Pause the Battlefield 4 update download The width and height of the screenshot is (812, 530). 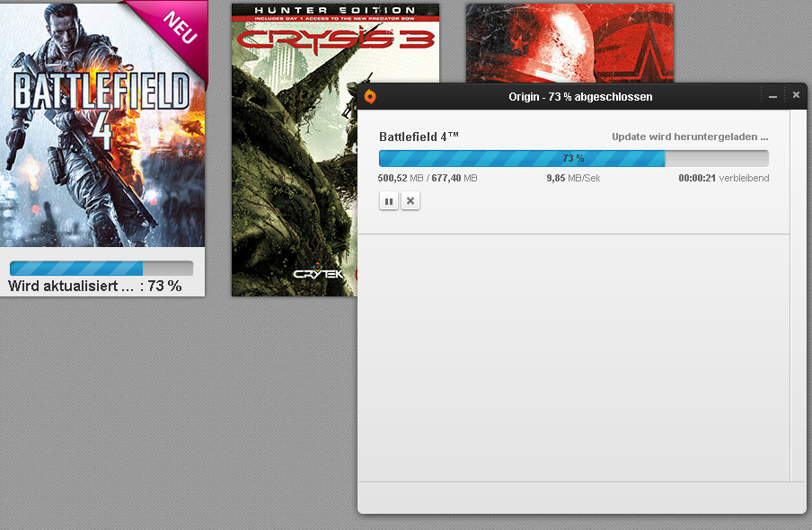pyautogui.click(x=389, y=201)
